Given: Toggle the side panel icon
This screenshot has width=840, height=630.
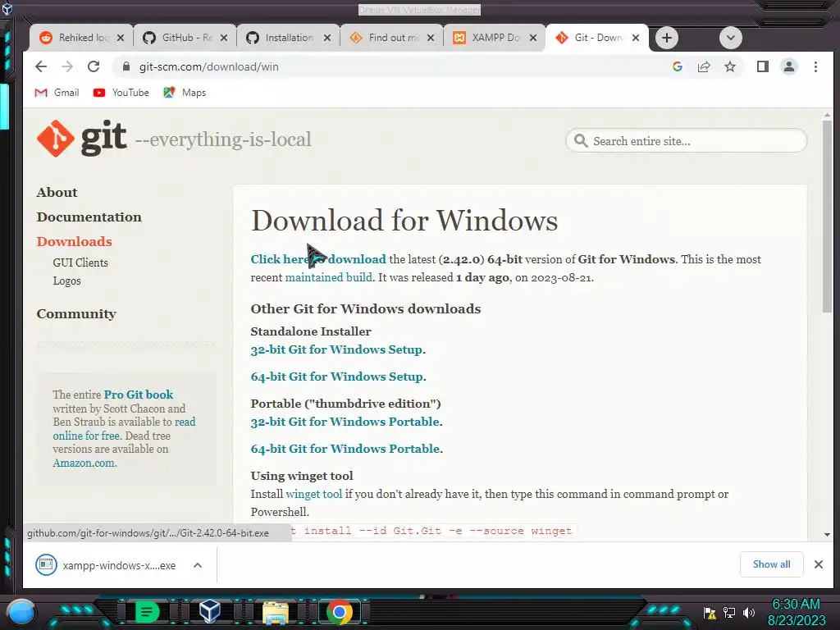Looking at the screenshot, I should [x=762, y=66].
